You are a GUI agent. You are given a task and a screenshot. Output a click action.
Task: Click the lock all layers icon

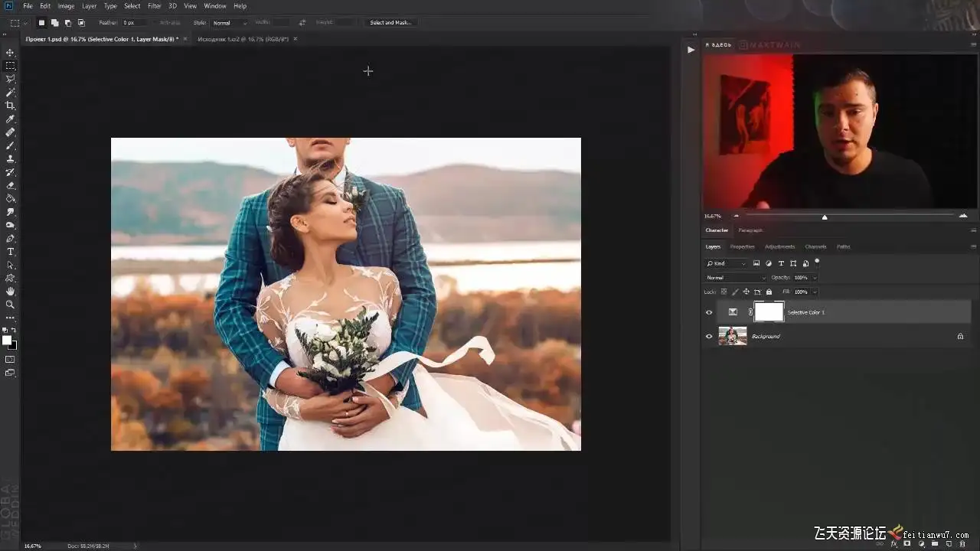769,292
